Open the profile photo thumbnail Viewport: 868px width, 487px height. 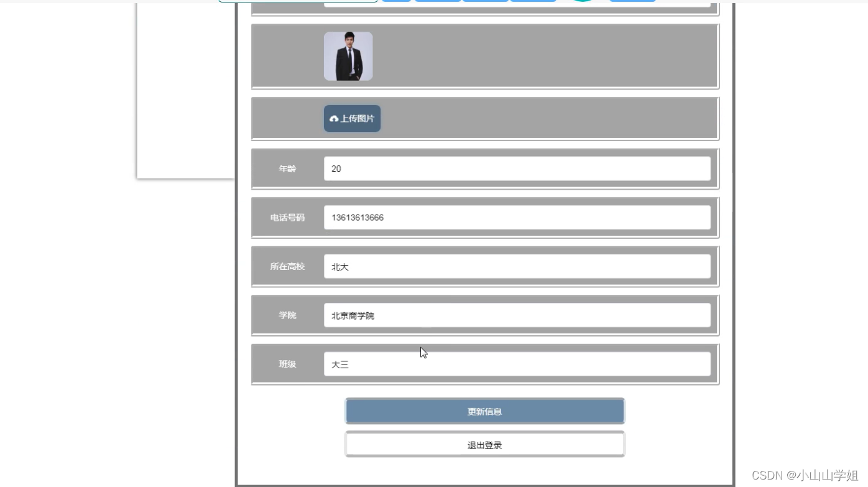tap(348, 55)
